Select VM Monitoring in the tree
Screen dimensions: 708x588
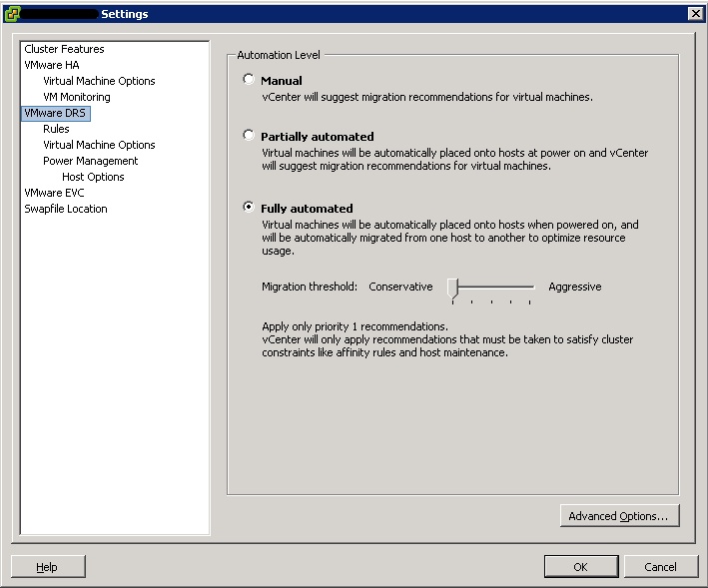point(76,97)
